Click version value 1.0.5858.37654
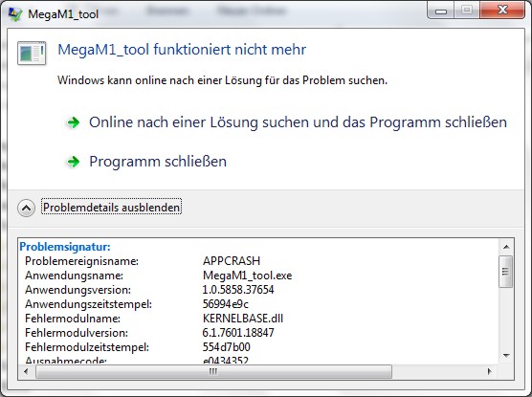 (x=238, y=290)
